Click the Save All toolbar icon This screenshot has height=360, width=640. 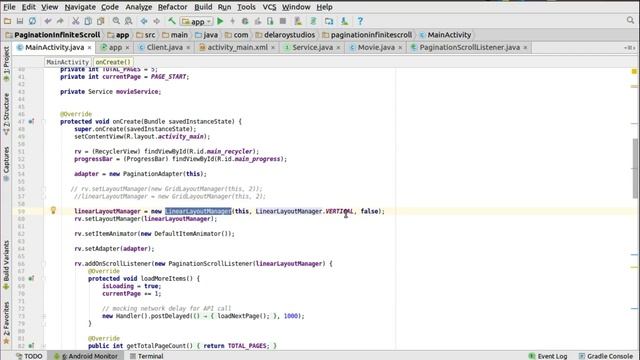pyautogui.click(x=20, y=21)
